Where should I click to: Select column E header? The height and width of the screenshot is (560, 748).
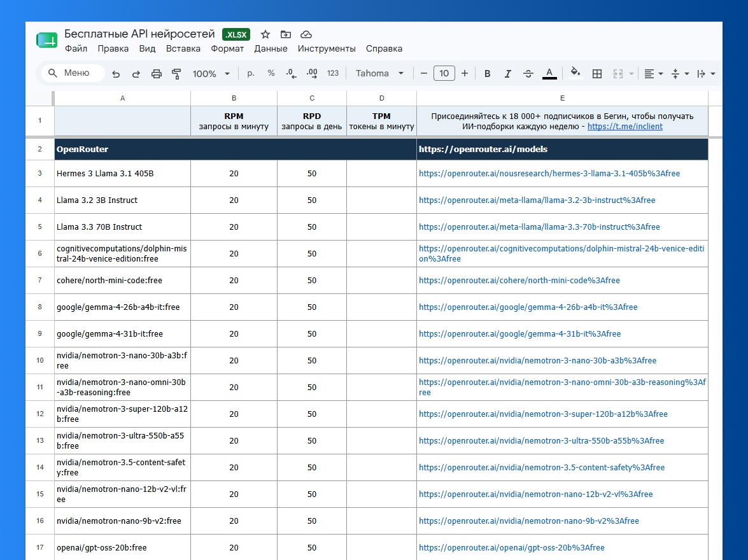[x=562, y=98]
